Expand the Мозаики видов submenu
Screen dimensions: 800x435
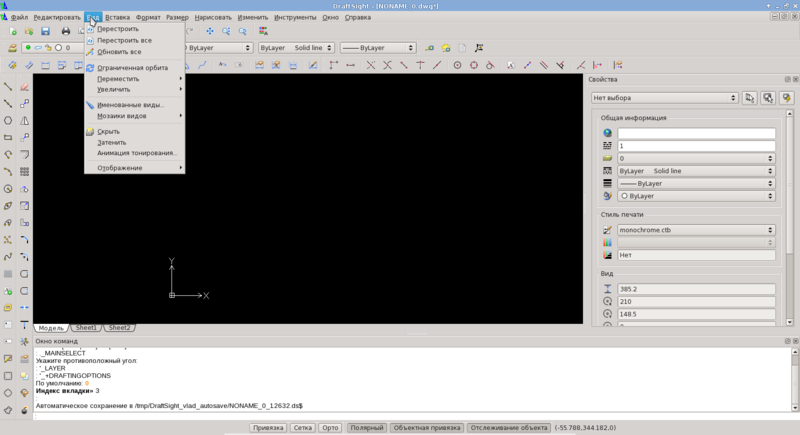coord(135,116)
